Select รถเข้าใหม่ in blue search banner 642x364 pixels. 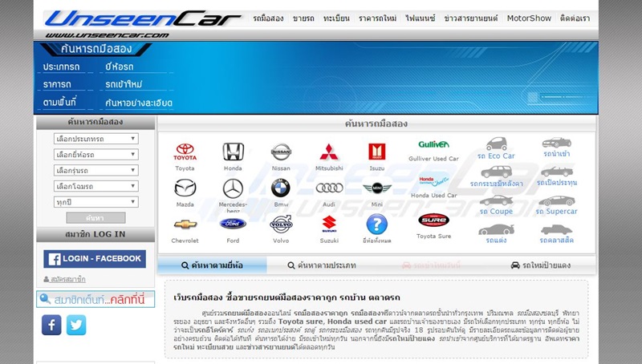(x=124, y=84)
